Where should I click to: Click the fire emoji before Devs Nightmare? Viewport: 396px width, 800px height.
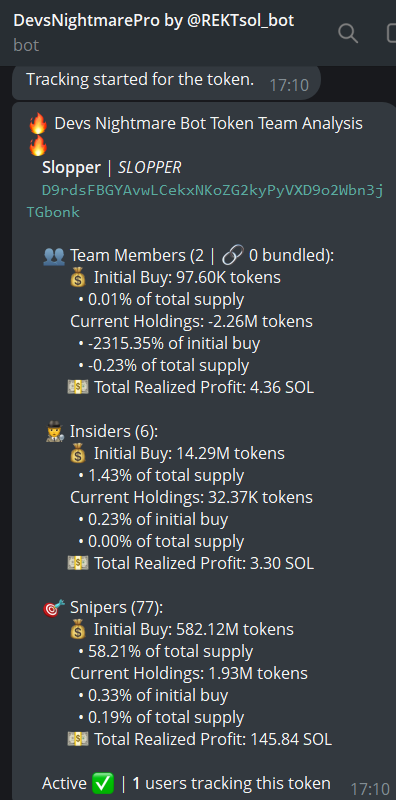click(x=38, y=123)
